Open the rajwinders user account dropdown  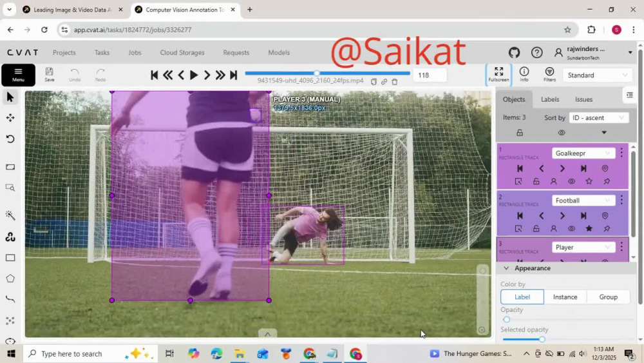(x=594, y=53)
